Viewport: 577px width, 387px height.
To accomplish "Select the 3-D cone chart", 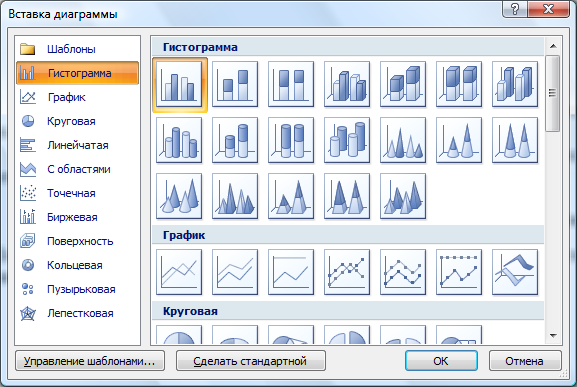I will pos(179,196).
